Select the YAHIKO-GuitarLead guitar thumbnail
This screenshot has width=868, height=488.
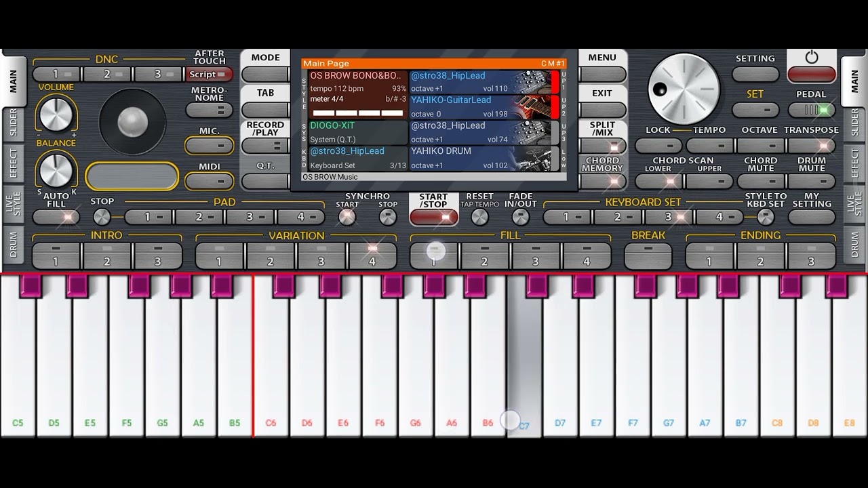click(532, 107)
